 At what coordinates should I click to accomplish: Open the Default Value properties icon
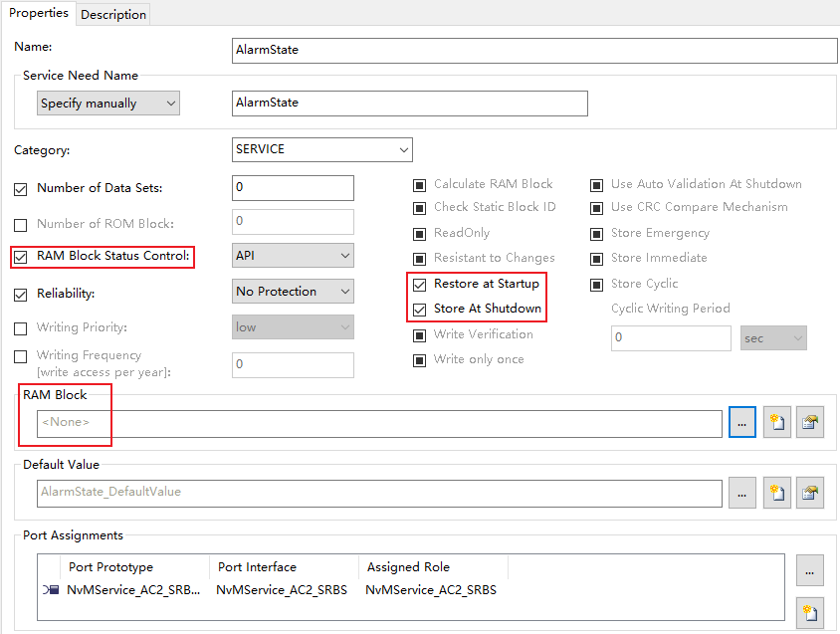tap(810, 493)
